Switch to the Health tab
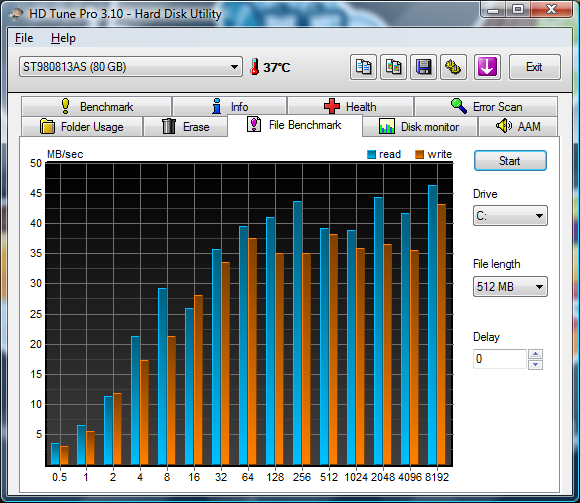 click(350, 107)
